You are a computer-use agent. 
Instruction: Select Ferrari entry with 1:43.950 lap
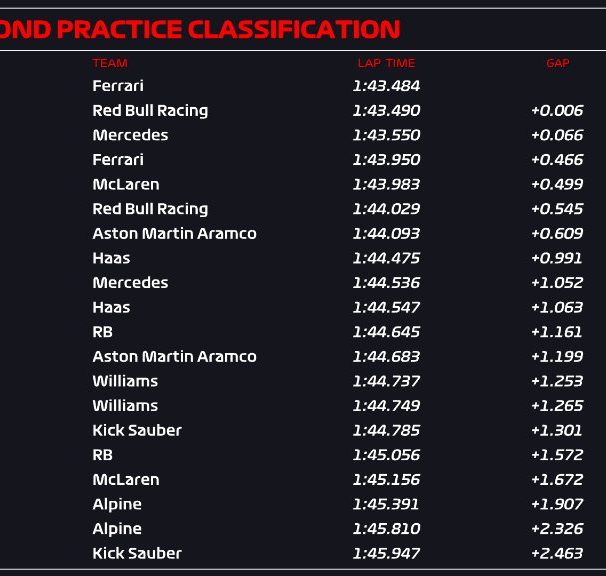[118, 160]
